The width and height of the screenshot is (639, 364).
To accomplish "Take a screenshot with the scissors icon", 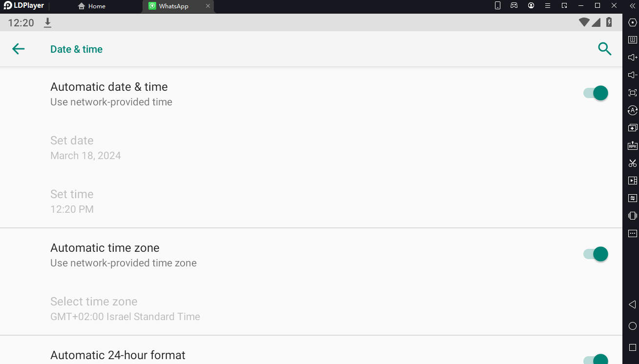I will coord(633,163).
